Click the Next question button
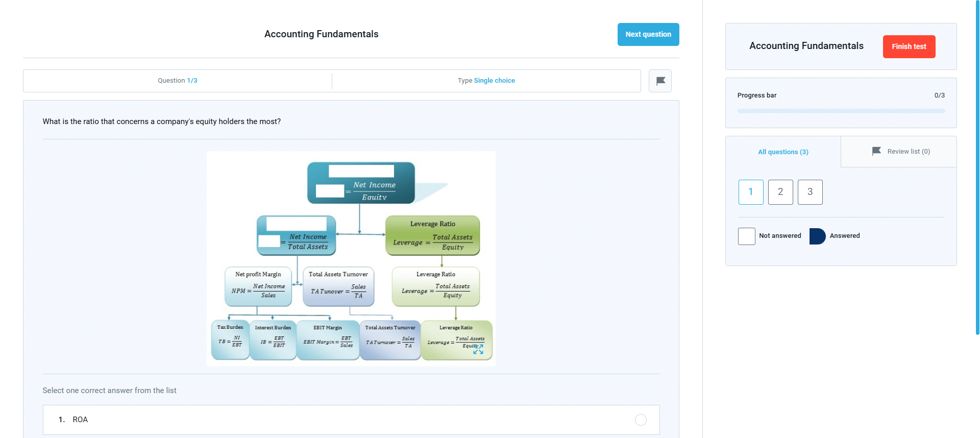Viewport: 980px width, 438px height. [x=648, y=34]
